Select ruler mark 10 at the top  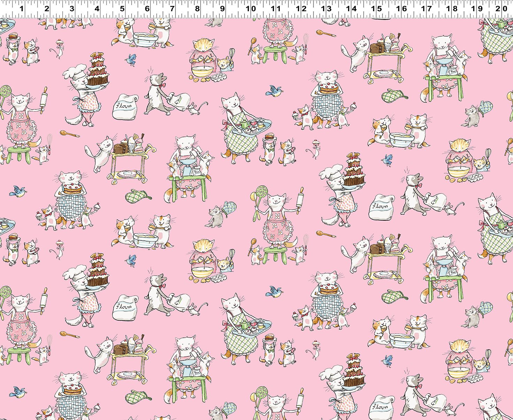251,8
